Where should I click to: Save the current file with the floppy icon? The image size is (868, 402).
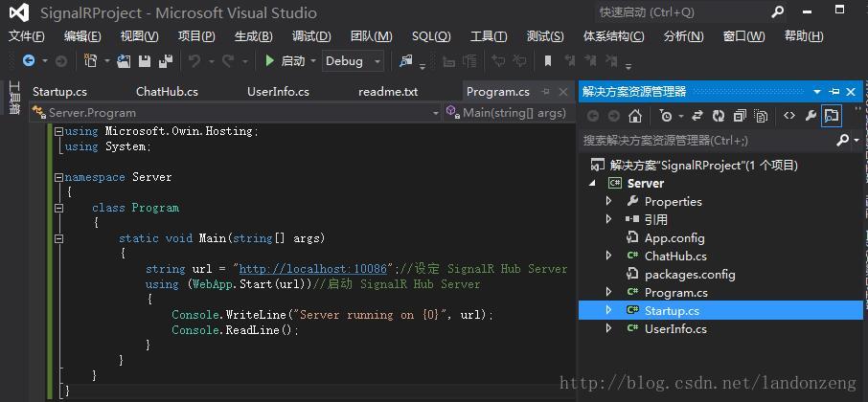coord(145,61)
